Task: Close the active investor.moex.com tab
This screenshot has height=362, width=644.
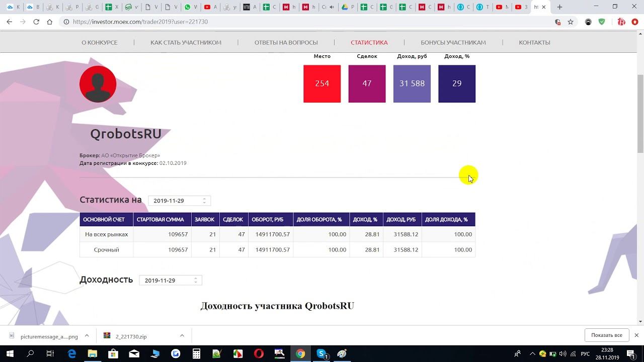Action: 543,7
